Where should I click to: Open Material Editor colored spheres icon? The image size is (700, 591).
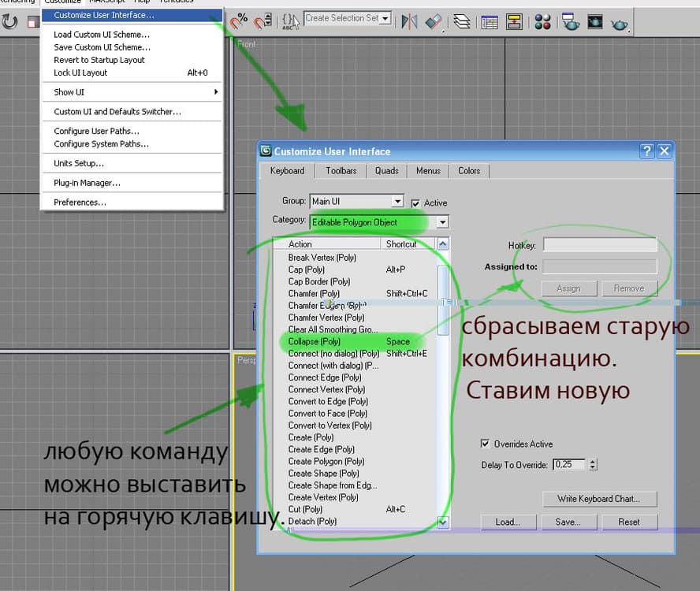click(543, 20)
